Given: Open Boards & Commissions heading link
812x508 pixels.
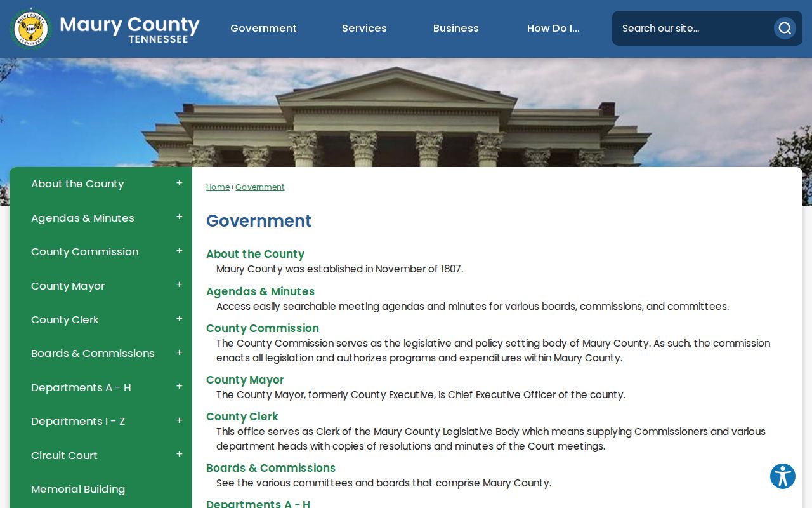Looking at the screenshot, I should tap(271, 468).
